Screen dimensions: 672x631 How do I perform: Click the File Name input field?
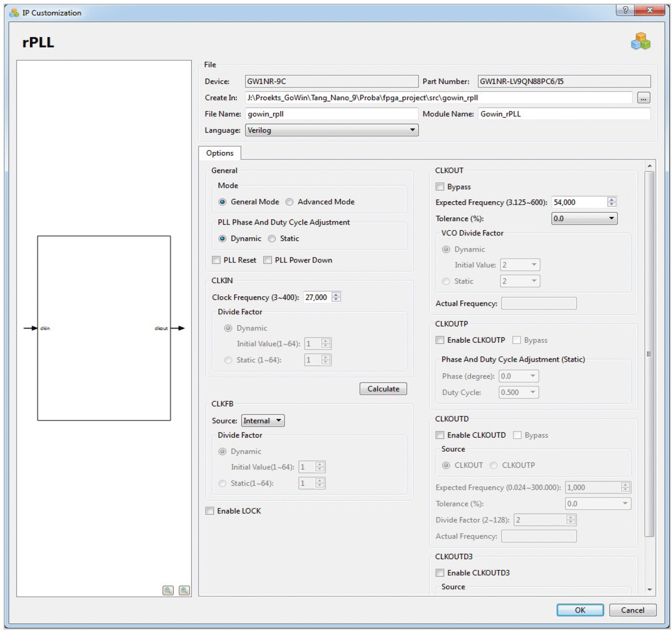[331, 114]
